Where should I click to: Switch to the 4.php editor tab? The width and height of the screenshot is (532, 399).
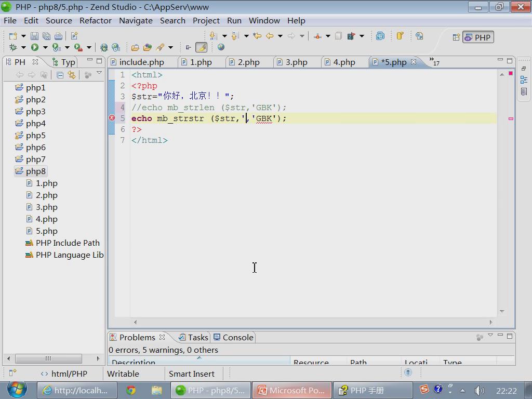pyautogui.click(x=340, y=62)
